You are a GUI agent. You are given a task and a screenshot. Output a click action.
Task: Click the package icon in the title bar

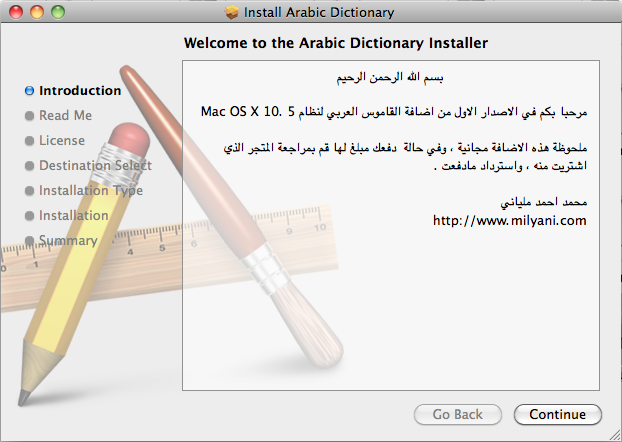click(234, 12)
